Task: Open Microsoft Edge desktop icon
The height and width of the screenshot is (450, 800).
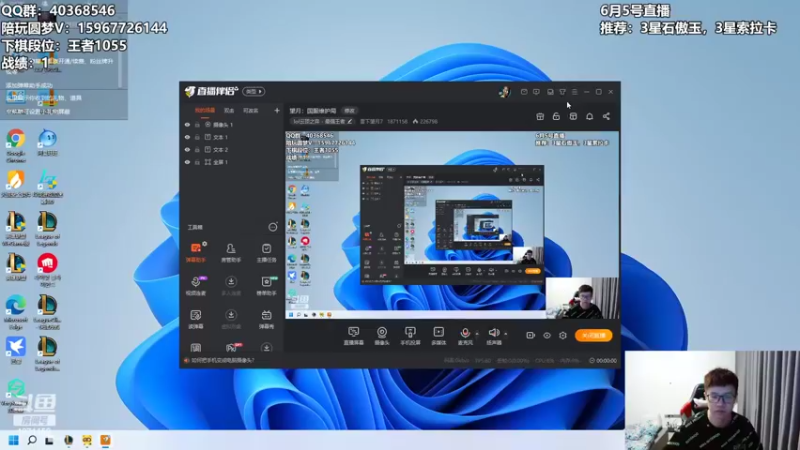Action: [16, 312]
